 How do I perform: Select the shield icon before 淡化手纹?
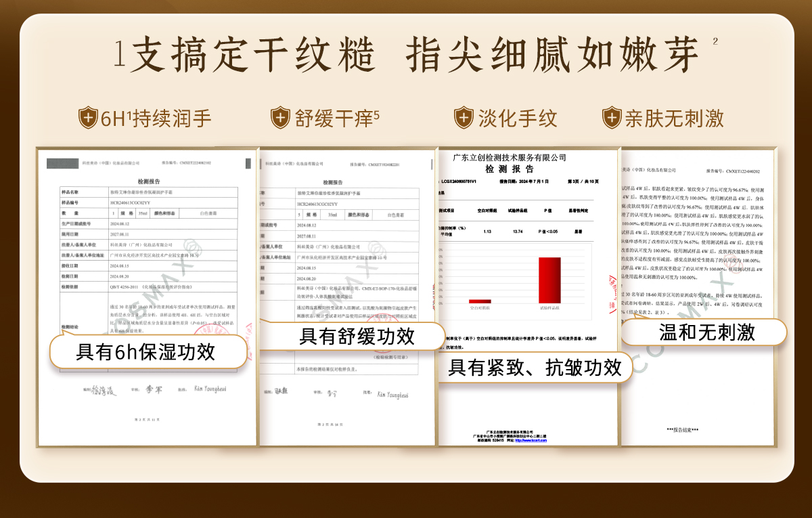[x=464, y=118]
